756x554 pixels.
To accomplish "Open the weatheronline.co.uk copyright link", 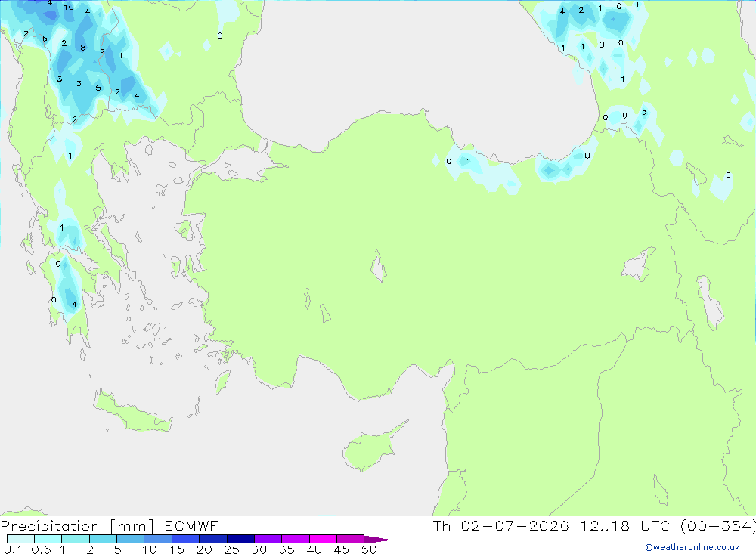I will coord(692,547).
